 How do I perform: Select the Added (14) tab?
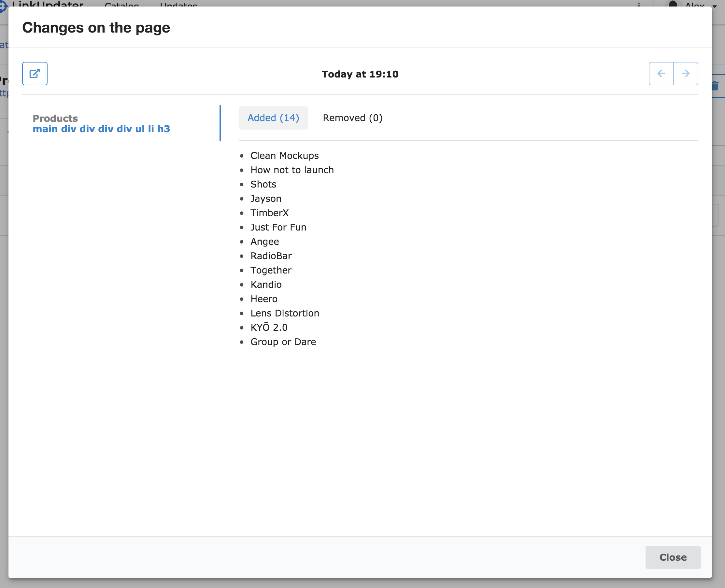(x=273, y=118)
